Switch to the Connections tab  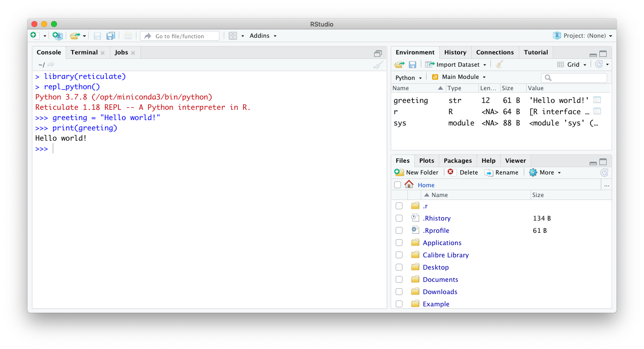pos(495,52)
